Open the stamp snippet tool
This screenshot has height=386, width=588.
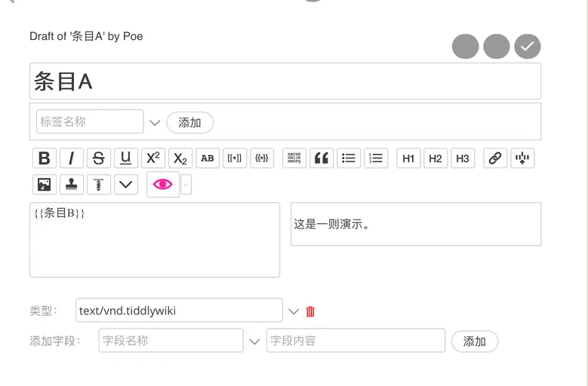[71, 184]
